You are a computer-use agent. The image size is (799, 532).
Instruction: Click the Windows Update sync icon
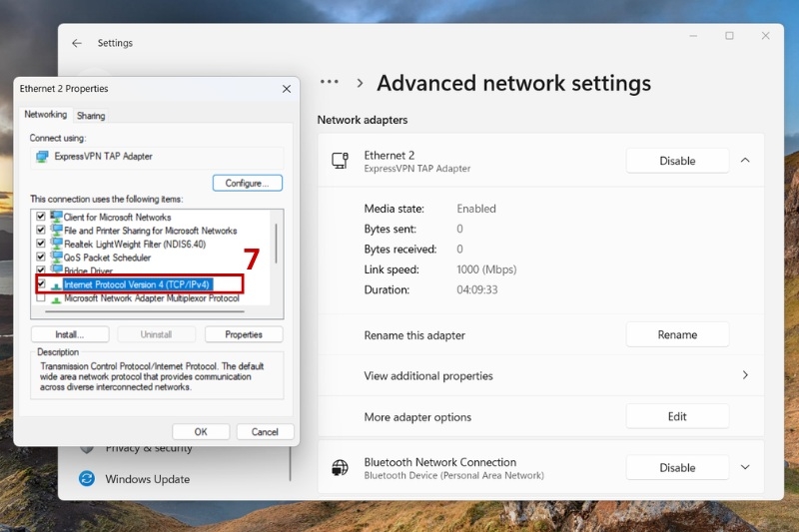[87, 478]
